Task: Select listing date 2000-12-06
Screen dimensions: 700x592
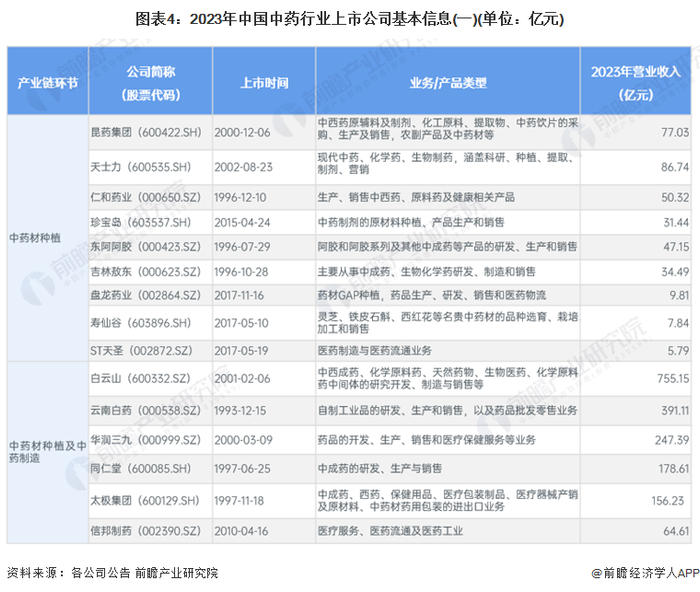Action: click(242, 133)
